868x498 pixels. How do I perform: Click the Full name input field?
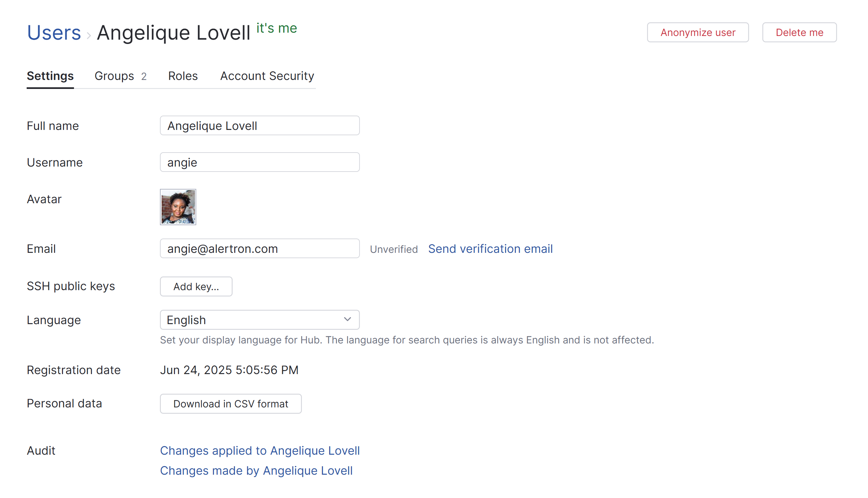[259, 126]
